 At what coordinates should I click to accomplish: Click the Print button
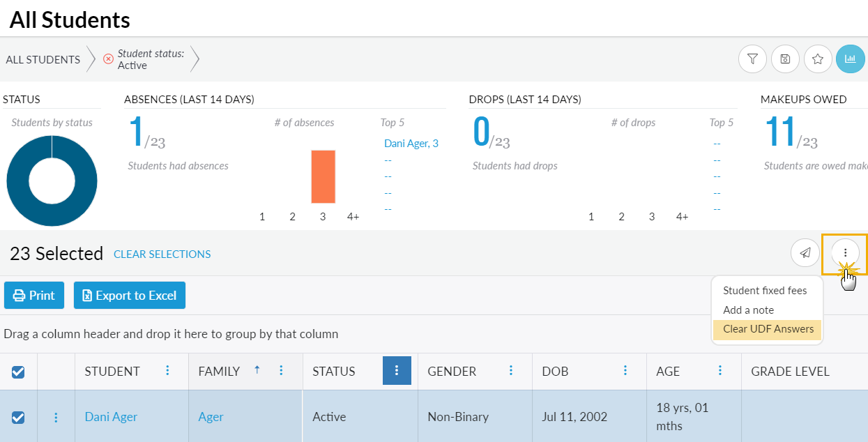pos(34,296)
